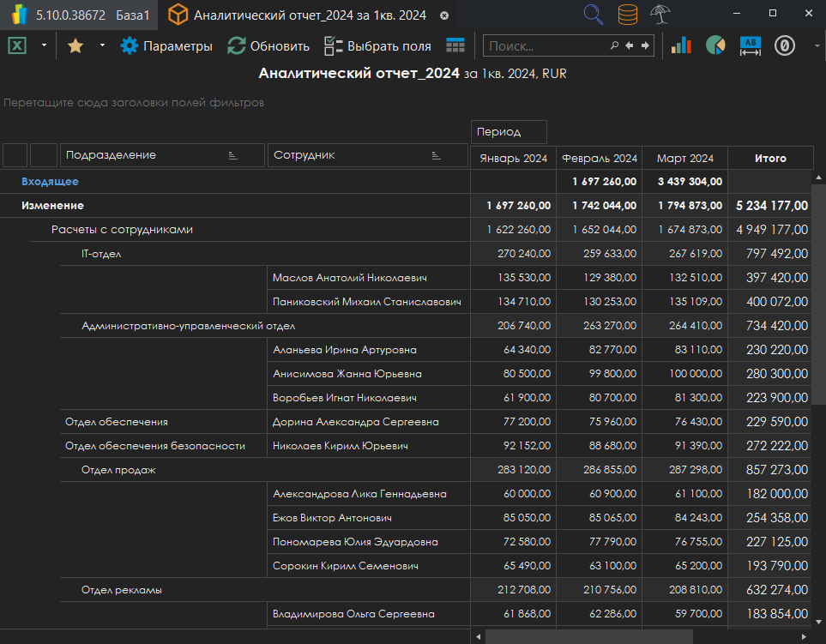Click the column width fit icon
Image resolution: width=826 pixels, height=644 pixels.
(x=751, y=46)
